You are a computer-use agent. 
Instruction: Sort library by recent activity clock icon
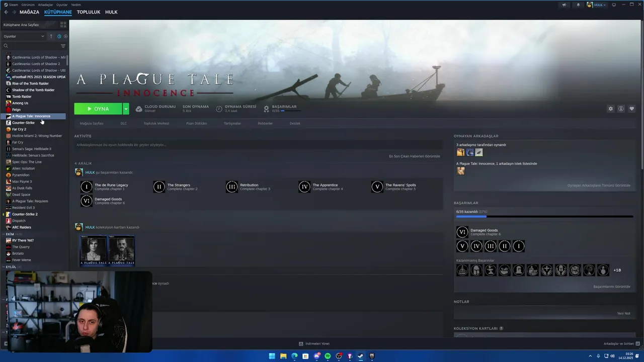pyautogui.click(x=59, y=36)
